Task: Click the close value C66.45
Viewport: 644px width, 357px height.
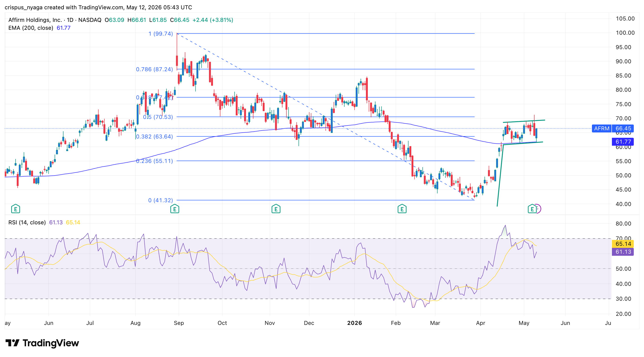Action: pyautogui.click(x=179, y=20)
